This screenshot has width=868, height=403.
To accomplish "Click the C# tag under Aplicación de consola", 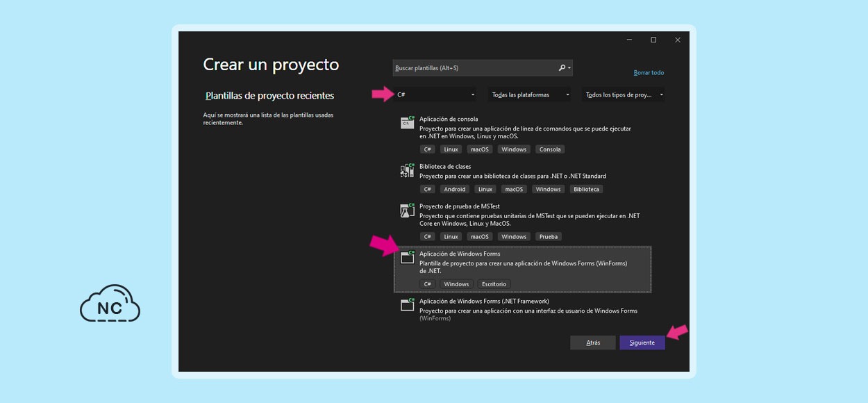I will 428,149.
